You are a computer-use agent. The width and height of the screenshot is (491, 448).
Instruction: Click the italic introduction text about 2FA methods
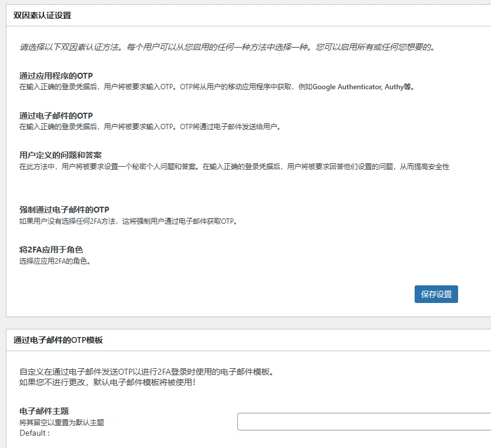[x=235, y=48]
